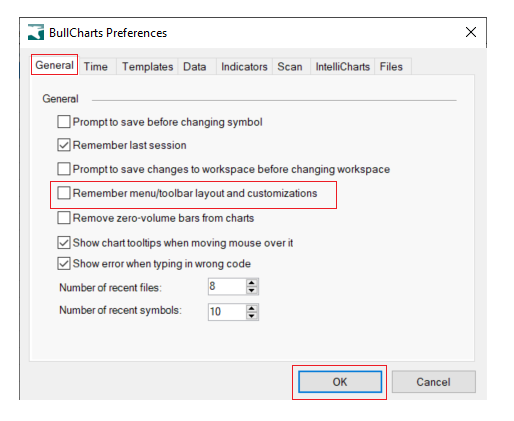This screenshot has width=514, height=421.
Task: Click the BullCharts logo icon in title bar
Action: tap(36, 32)
